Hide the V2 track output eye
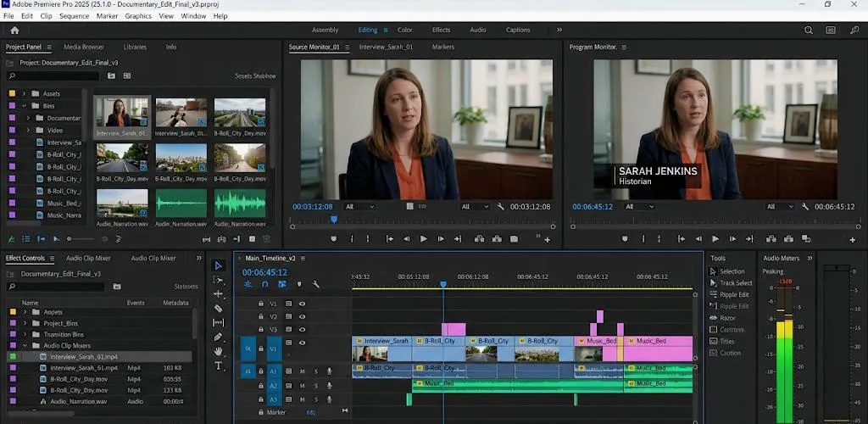Screen dimensions: 868x424 point(303,316)
